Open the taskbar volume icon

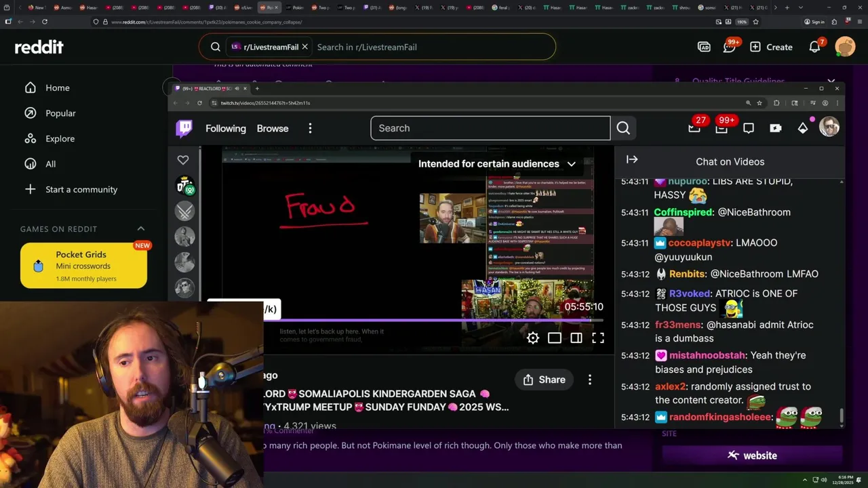coord(824,480)
